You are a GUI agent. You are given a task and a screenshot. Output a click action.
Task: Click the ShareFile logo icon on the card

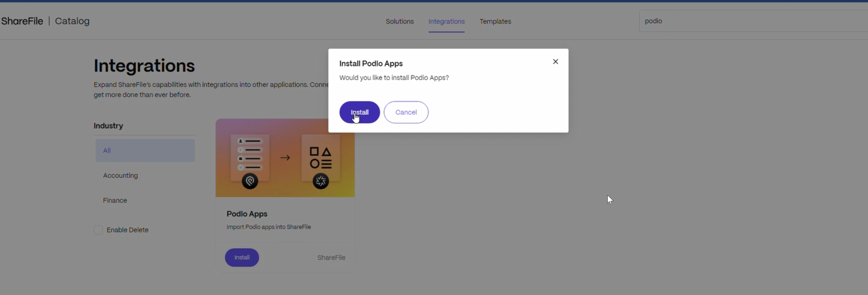pos(321,181)
